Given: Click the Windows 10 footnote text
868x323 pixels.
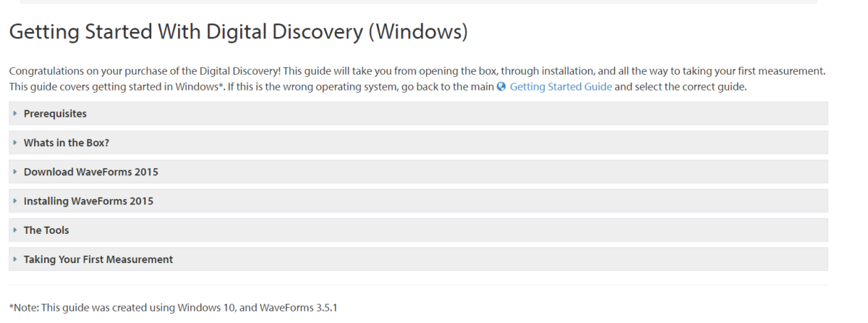Looking at the screenshot, I should click(174, 308).
